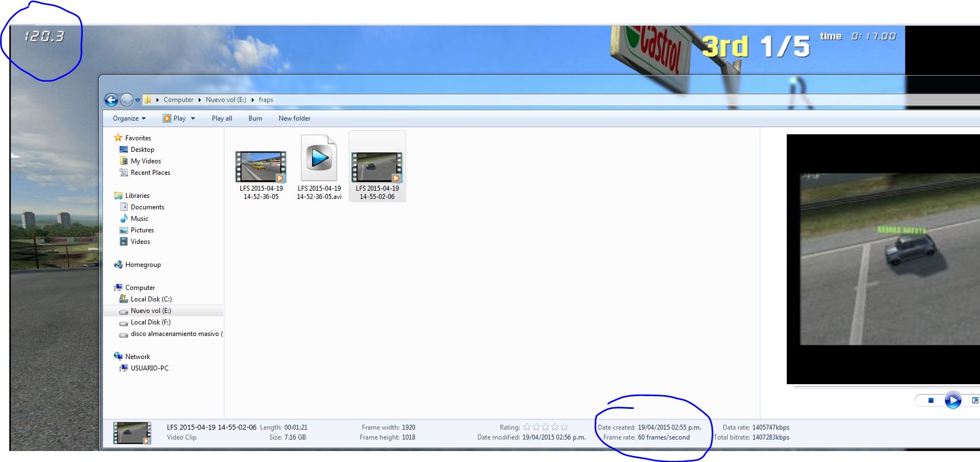Image resolution: width=980 pixels, height=462 pixels.
Task: Click the Frame width value 1920
Action: 408,427
